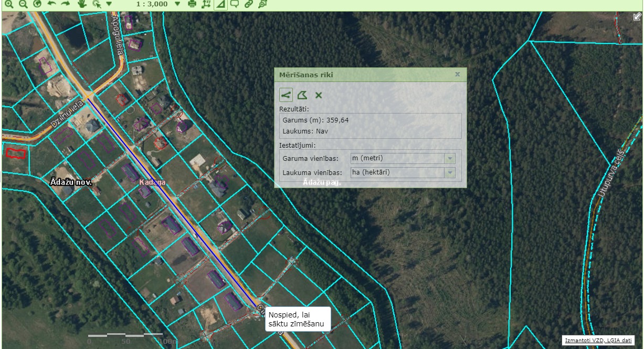Zoom to full map extent globe

click(x=37, y=4)
